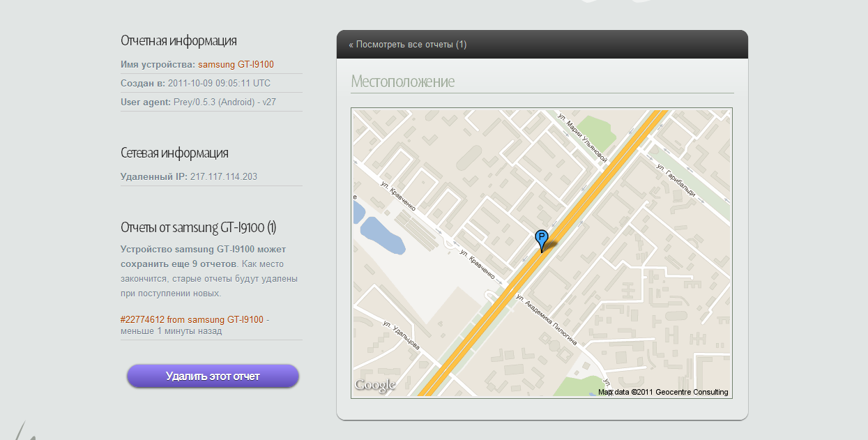This screenshot has height=440, width=868.
Task: Click the creation date 2011-10-09 09:05:11 UTC
Action: 219,83
